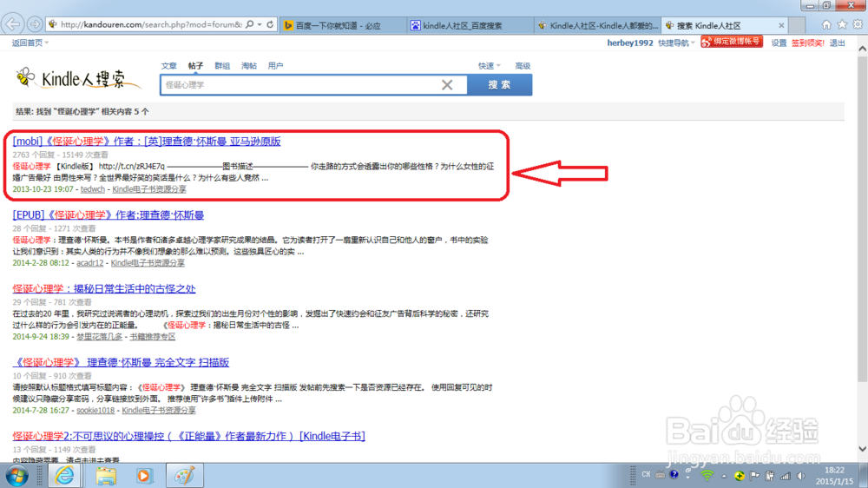
Task: Open 怪诞心理学2:不可思议的心理操控 result
Action: (188, 436)
